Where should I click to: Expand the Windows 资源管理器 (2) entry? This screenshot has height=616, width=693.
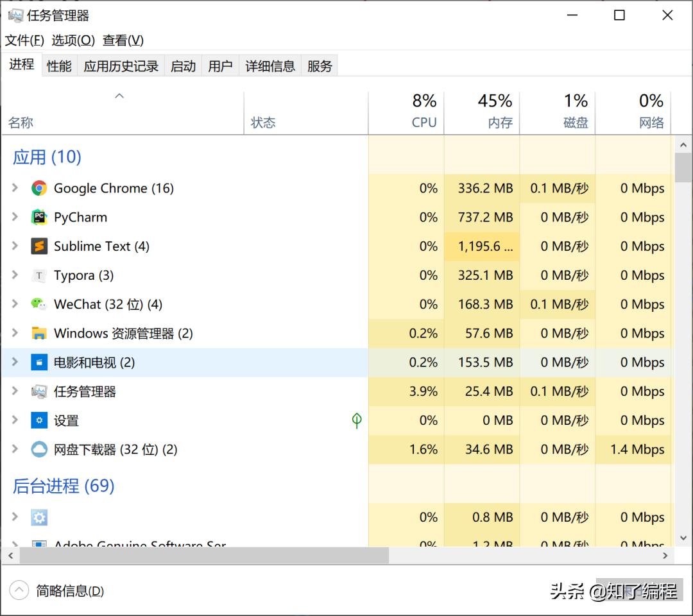click(14, 333)
